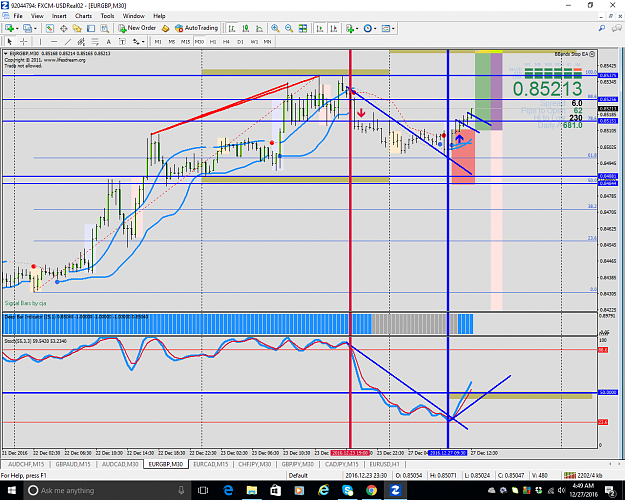The height and width of the screenshot is (500, 625).
Task: Show the Navigator panel
Action: tap(77, 28)
